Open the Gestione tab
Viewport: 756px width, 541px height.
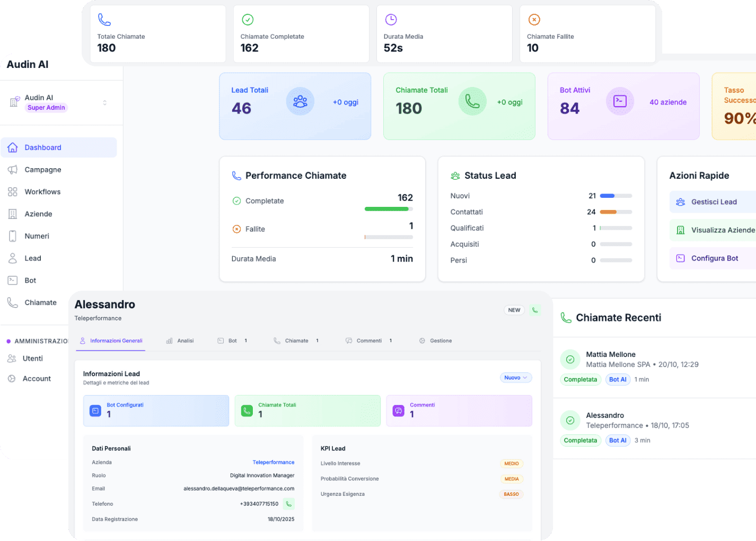436,341
